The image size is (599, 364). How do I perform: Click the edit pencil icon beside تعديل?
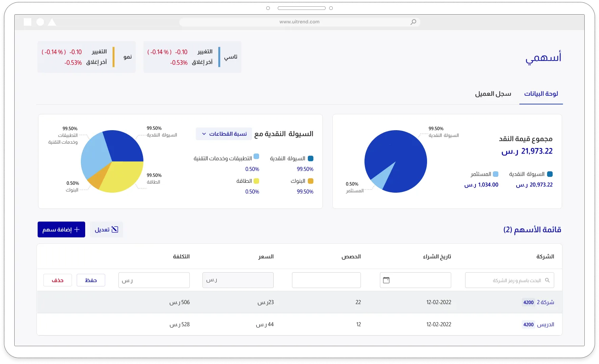(x=115, y=229)
